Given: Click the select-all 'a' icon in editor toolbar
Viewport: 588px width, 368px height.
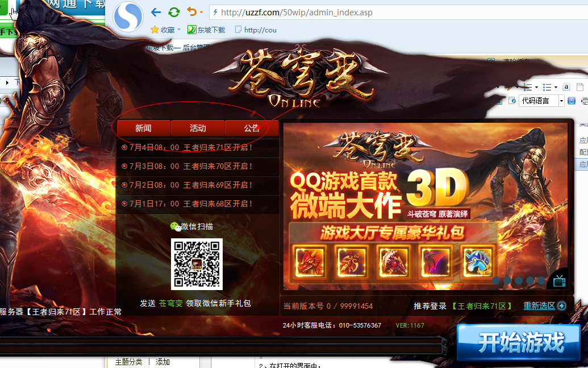Looking at the screenshot, I should [566, 87].
